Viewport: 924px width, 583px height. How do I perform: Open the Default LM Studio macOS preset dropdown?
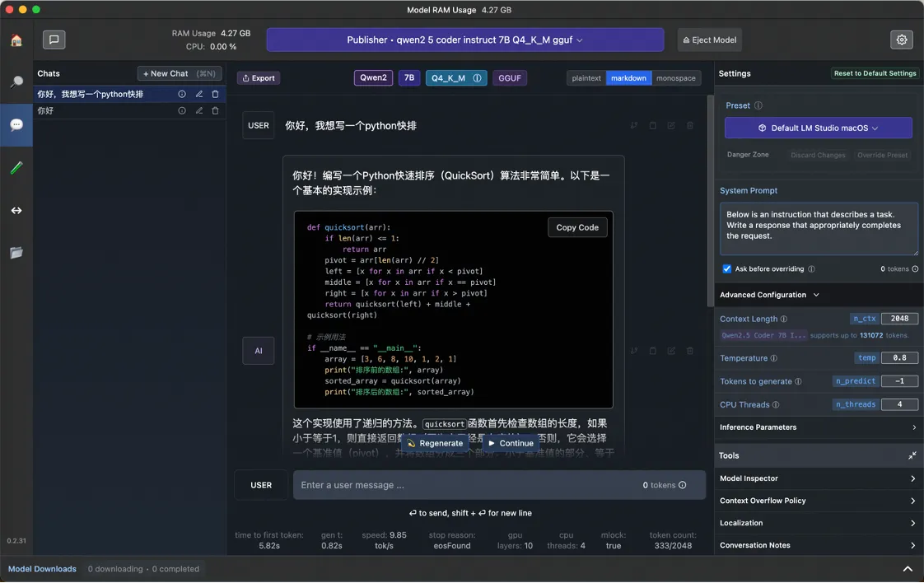[818, 128]
